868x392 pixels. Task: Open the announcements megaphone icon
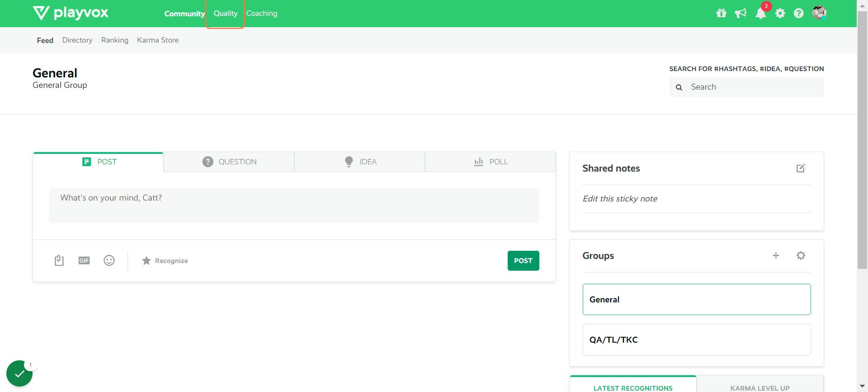point(741,13)
